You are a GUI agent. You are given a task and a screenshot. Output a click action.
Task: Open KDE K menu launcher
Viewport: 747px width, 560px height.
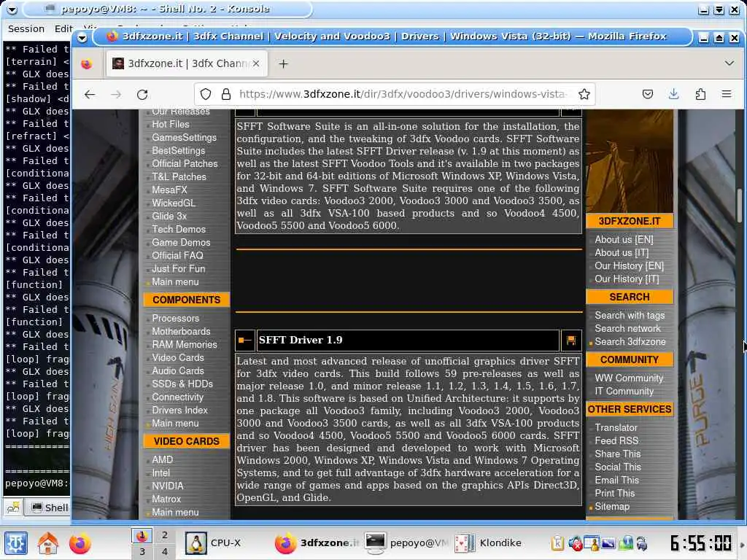16,542
